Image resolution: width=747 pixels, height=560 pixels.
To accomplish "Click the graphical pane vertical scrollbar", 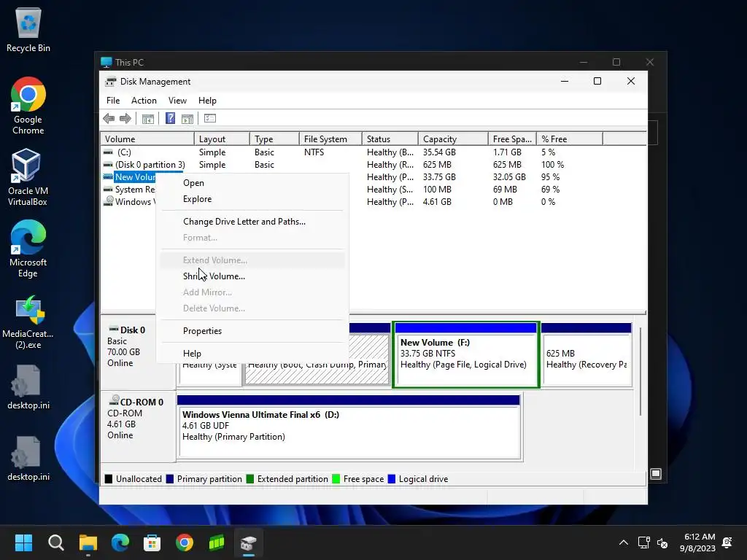I will pyautogui.click(x=640, y=371).
